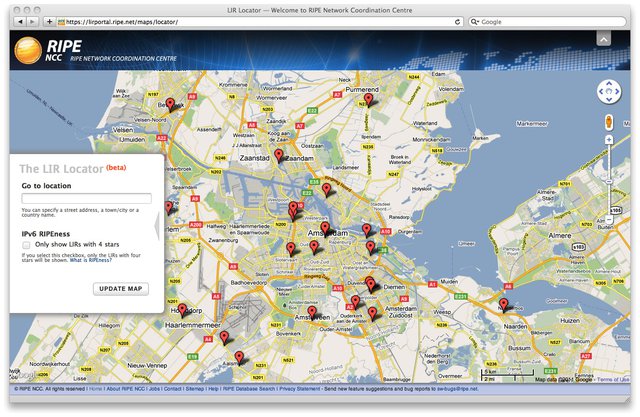Screen dimensions: 640x417
Task: Open the Help footer link
Action: click(213, 389)
